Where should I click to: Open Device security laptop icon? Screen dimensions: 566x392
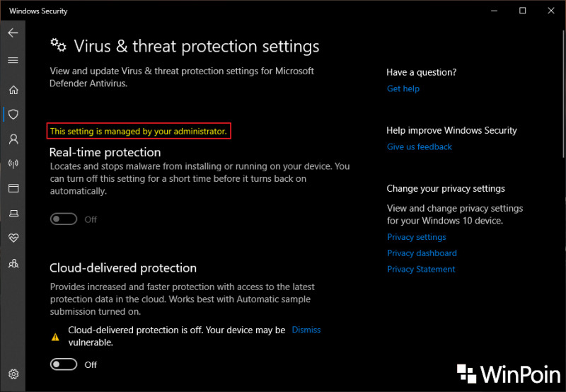click(x=13, y=213)
